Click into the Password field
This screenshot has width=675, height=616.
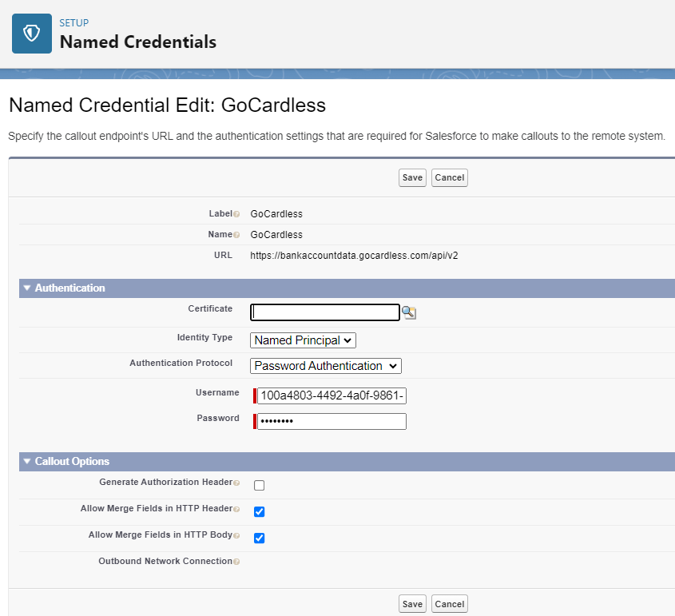click(332, 421)
